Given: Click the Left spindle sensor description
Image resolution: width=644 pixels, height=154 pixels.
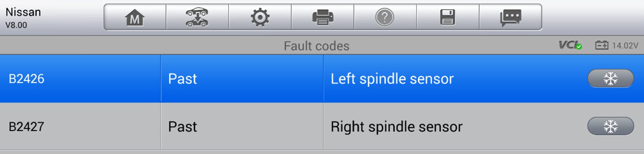Looking at the screenshot, I should coord(392,79).
